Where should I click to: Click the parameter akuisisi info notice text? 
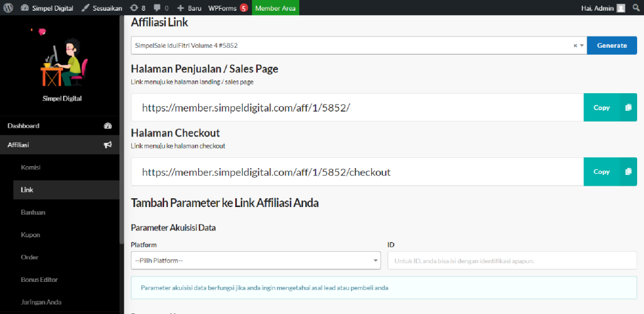(265, 288)
